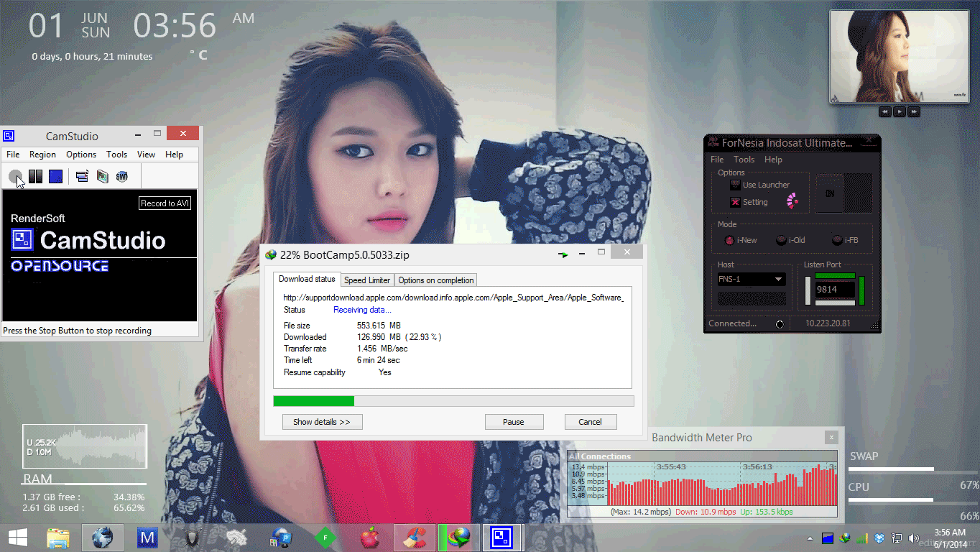Open the red apple taskbar icon

[370, 538]
